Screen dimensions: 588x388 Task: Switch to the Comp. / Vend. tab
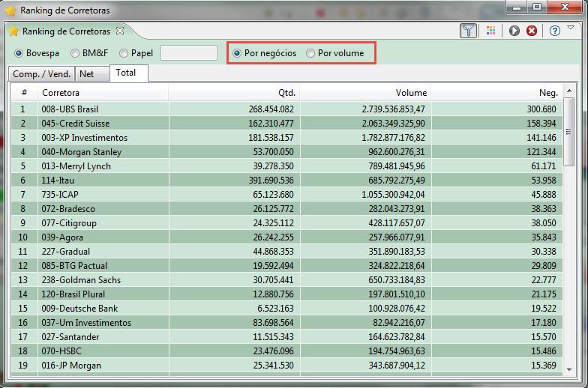42,73
